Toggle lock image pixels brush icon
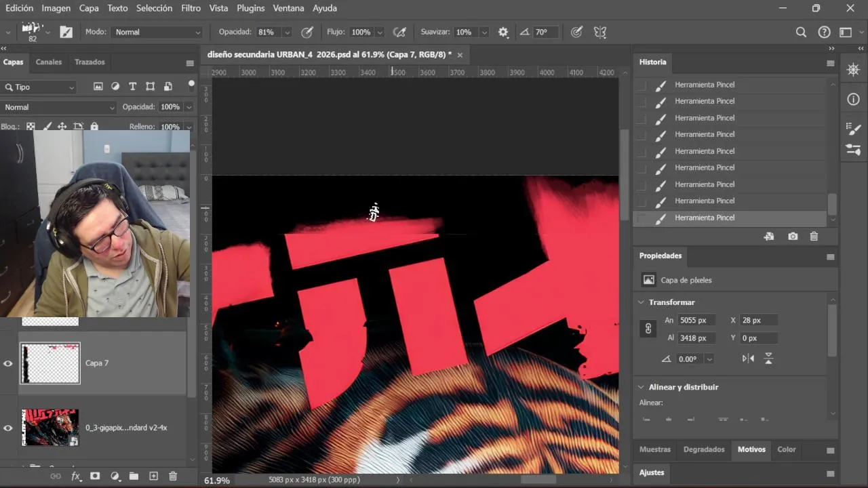The image size is (868, 488). [47, 126]
